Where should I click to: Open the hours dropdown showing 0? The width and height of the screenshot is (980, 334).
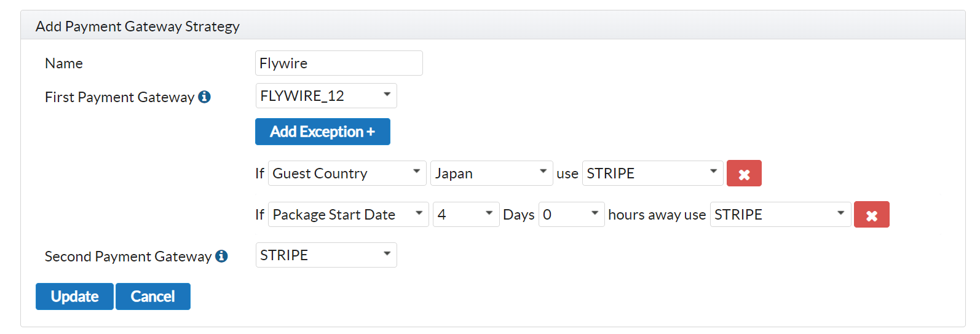571,215
